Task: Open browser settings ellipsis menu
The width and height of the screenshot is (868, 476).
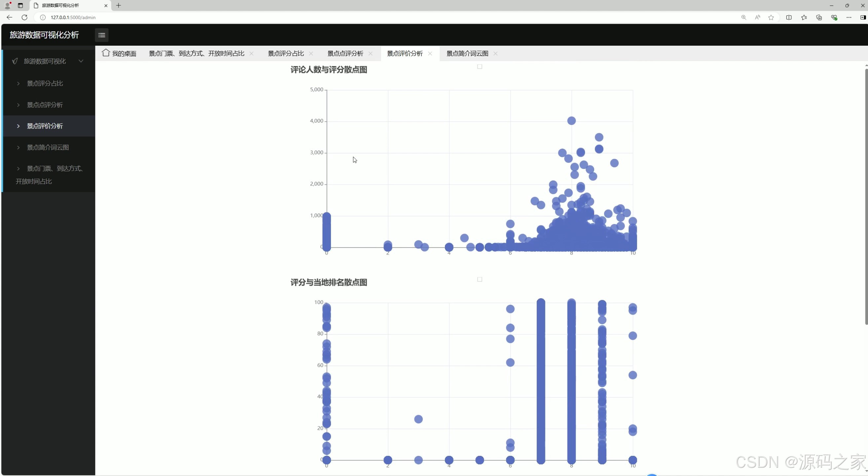Action: click(x=849, y=18)
